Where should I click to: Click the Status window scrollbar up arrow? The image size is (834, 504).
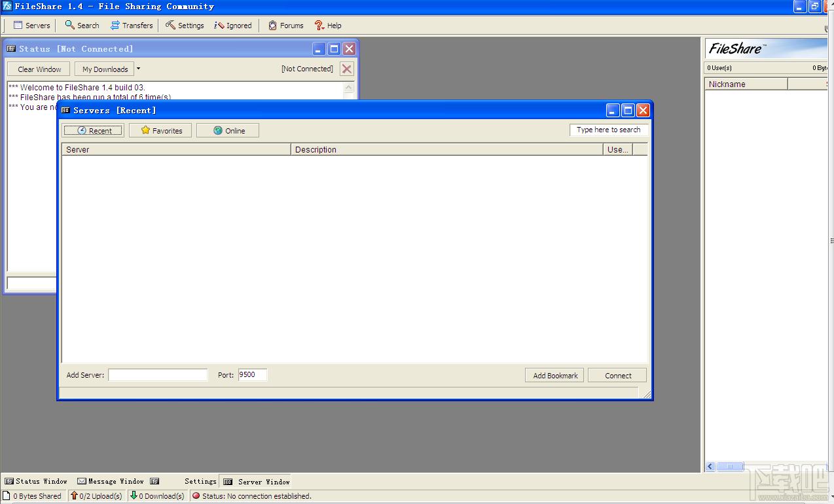coord(348,87)
